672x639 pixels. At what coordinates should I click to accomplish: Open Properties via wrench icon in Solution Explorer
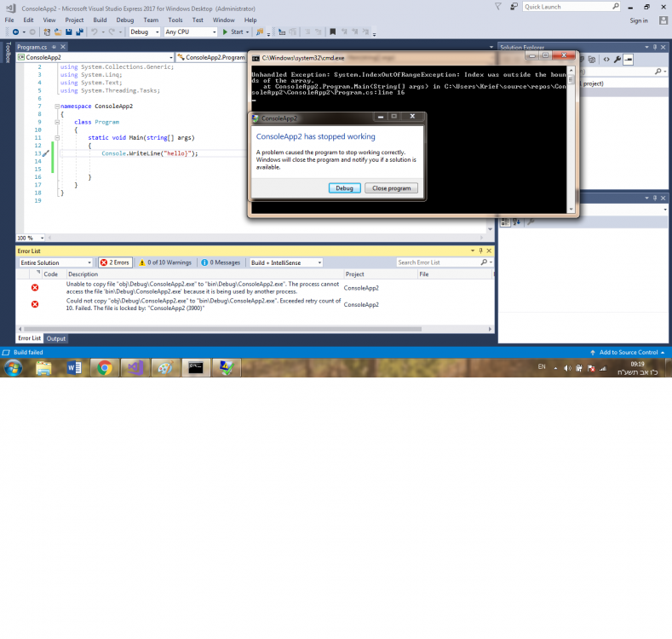click(x=618, y=60)
